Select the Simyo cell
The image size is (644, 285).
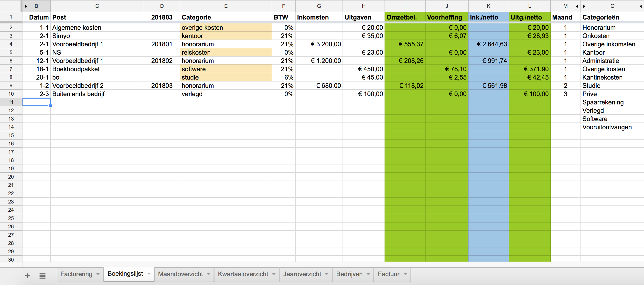point(97,36)
